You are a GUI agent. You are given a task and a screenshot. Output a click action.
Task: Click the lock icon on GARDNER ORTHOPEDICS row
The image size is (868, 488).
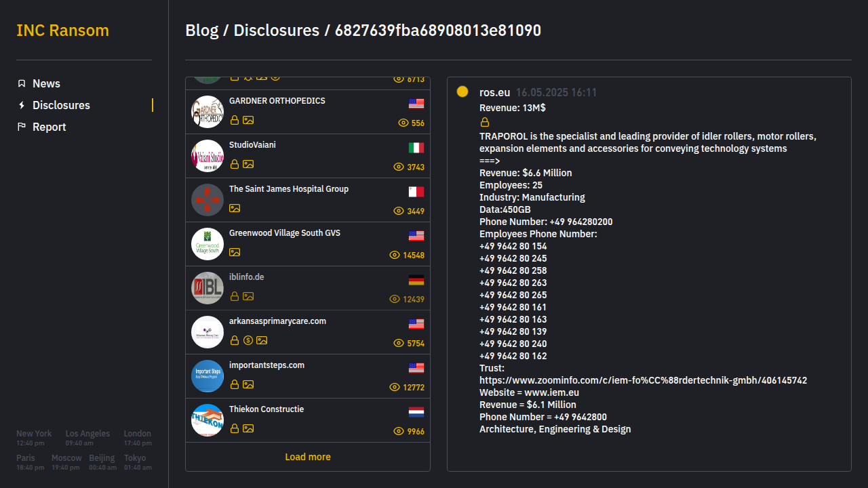[x=235, y=120]
